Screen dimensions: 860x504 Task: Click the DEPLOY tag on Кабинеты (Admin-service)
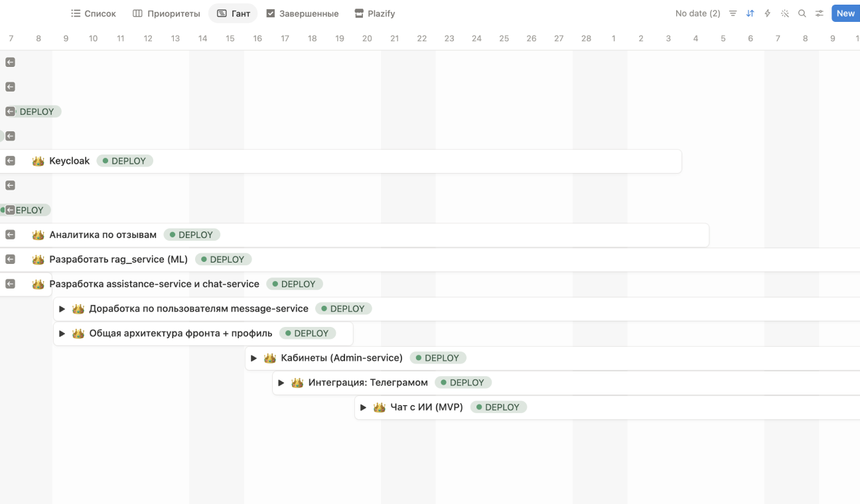[x=438, y=358]
